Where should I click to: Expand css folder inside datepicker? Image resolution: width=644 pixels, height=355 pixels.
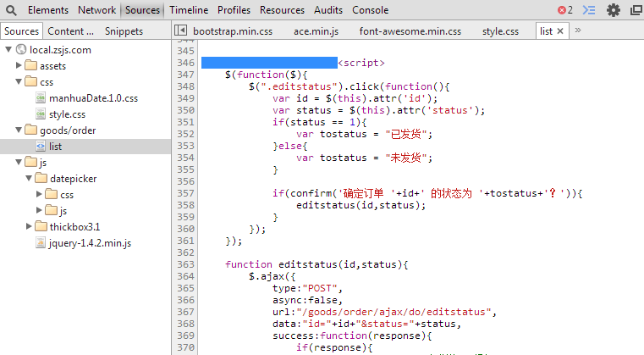[x=39, y=194]
